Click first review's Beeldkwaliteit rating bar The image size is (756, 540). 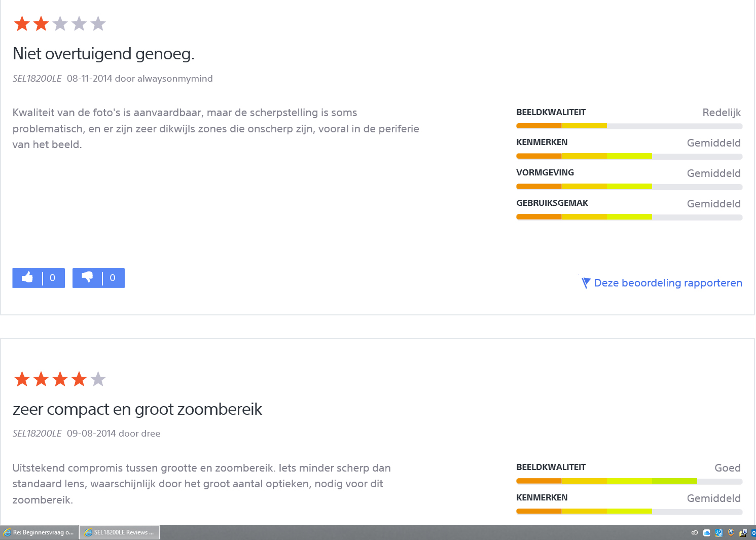click(x=629, y=126)
